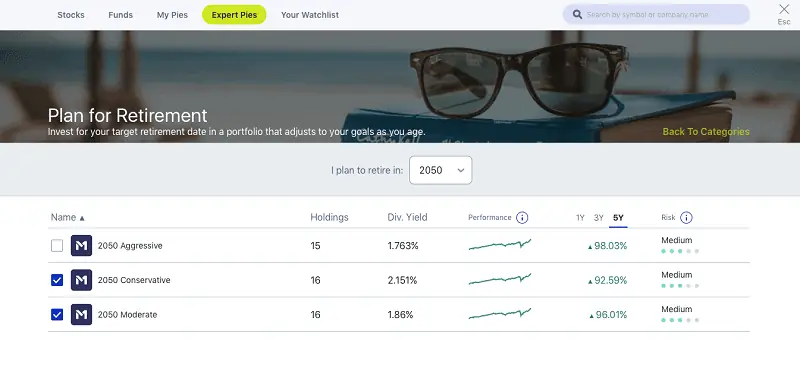This screenshot has height=374, width=800.
Task: Click the search magnifier icon
Action: tap(578, 14)
